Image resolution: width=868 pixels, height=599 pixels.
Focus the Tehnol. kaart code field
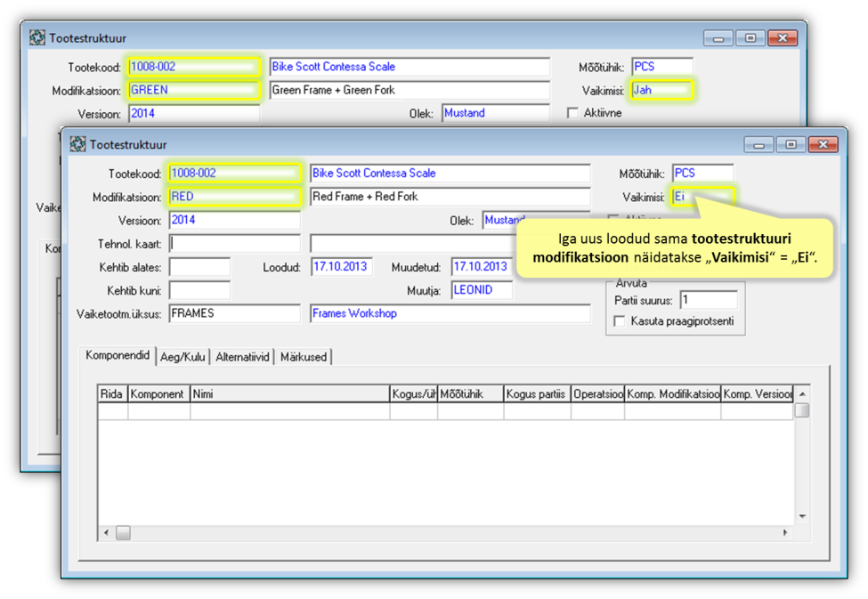235,243
